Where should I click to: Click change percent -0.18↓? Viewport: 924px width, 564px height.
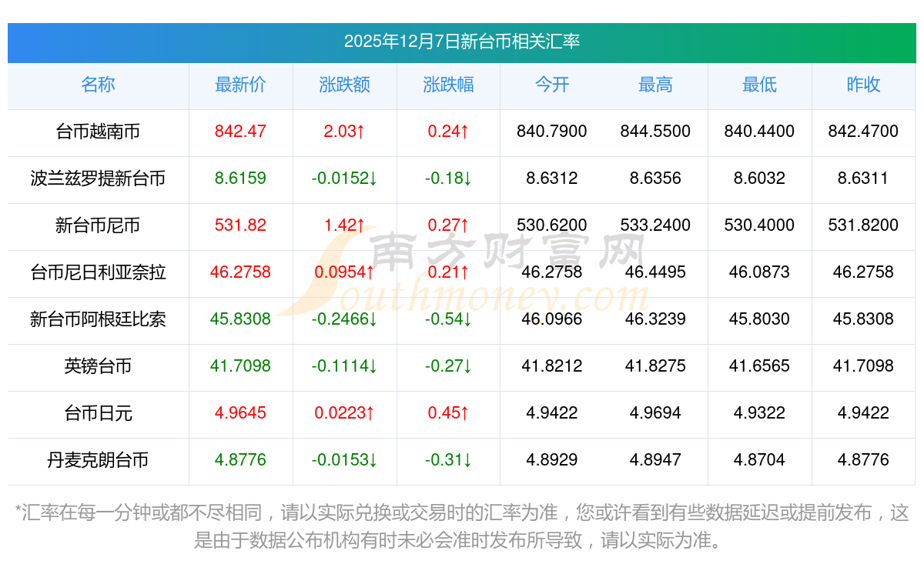pos(448,179)
